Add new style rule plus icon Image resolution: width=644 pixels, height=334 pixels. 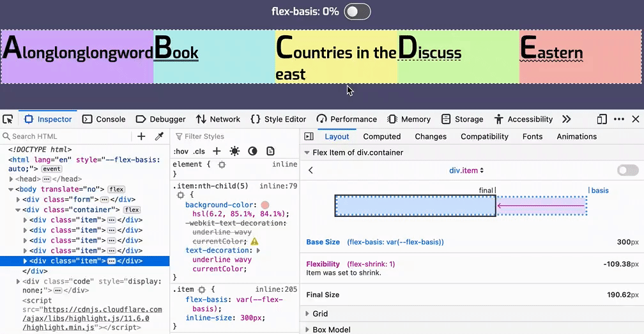217,151
